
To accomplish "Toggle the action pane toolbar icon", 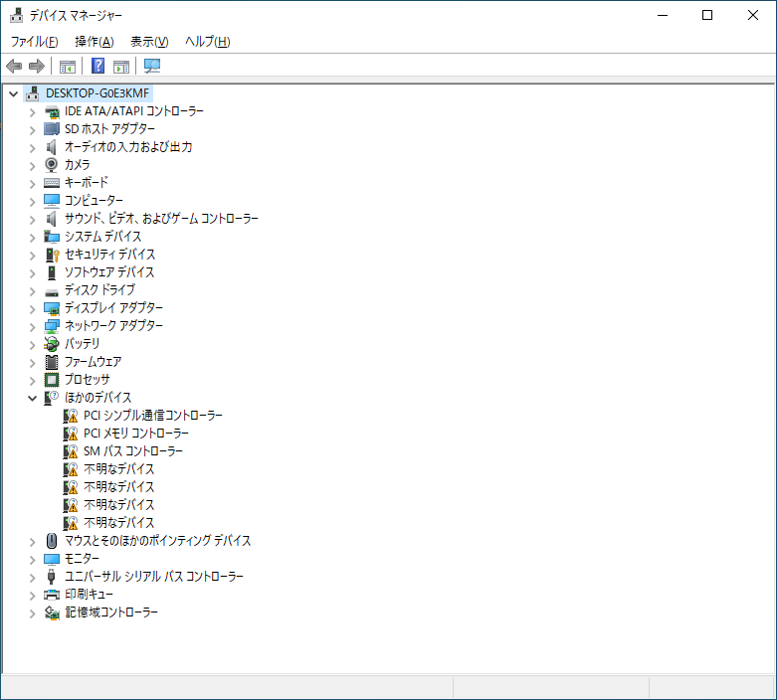I will [121, 66].
